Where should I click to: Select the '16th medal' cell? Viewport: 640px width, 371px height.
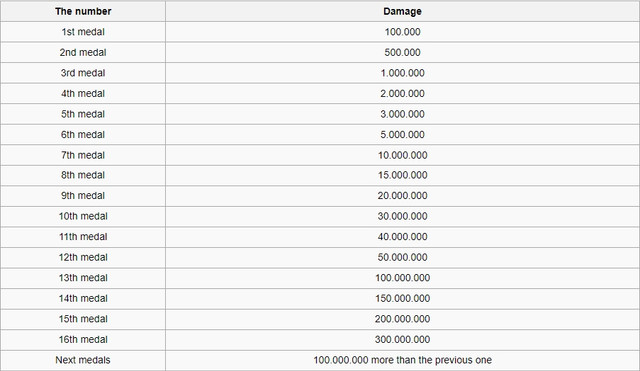(x=83, y=340)
